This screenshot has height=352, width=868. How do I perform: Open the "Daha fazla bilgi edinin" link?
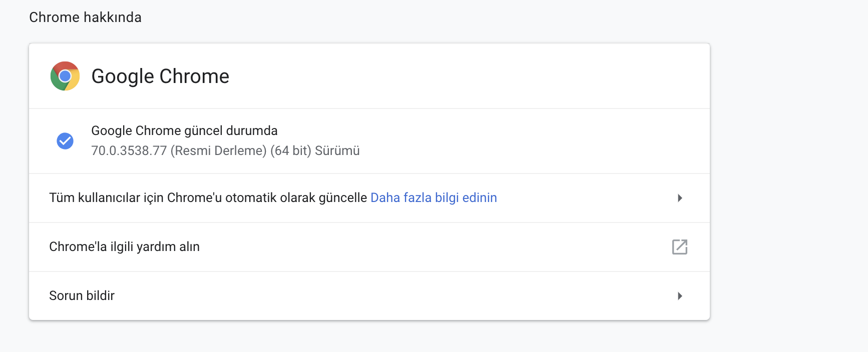pos(433,198)
